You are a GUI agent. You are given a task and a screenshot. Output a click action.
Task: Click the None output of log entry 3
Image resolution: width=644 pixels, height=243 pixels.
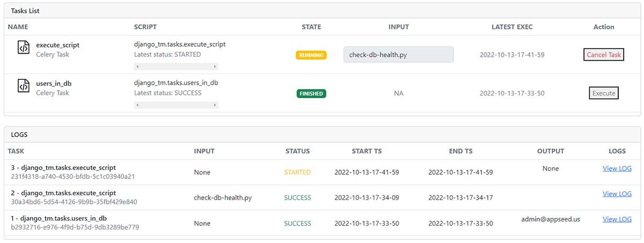(551, 168)
